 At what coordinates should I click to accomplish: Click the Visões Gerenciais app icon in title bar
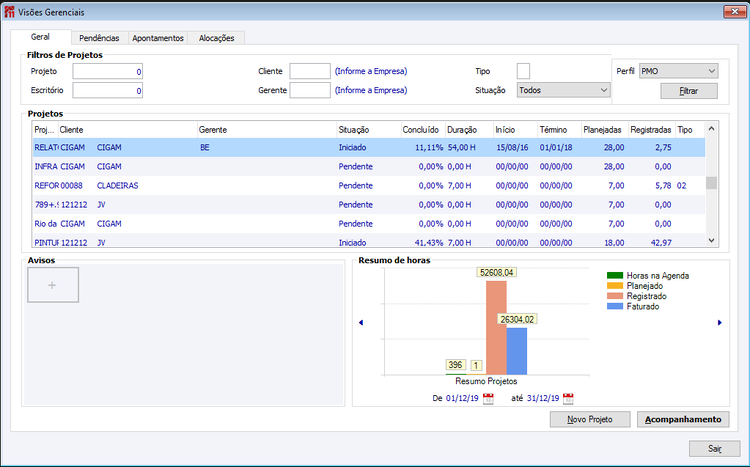(x=9, y=11)
